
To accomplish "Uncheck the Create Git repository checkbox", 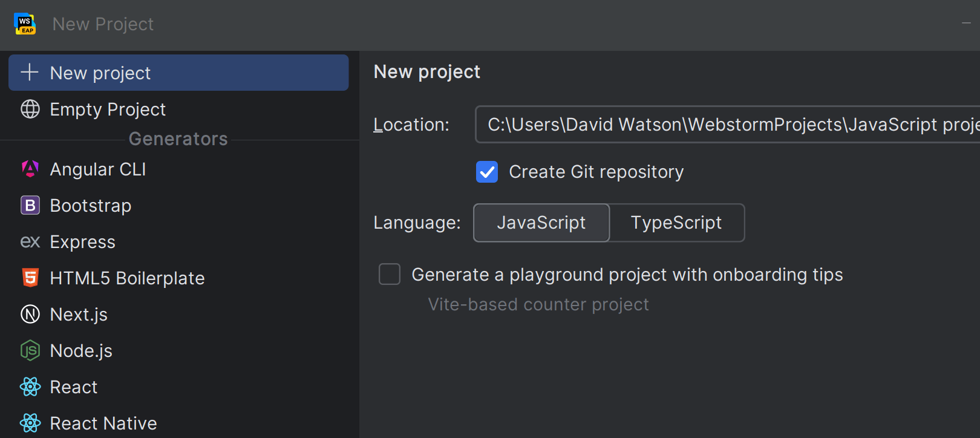I will 487,172.
